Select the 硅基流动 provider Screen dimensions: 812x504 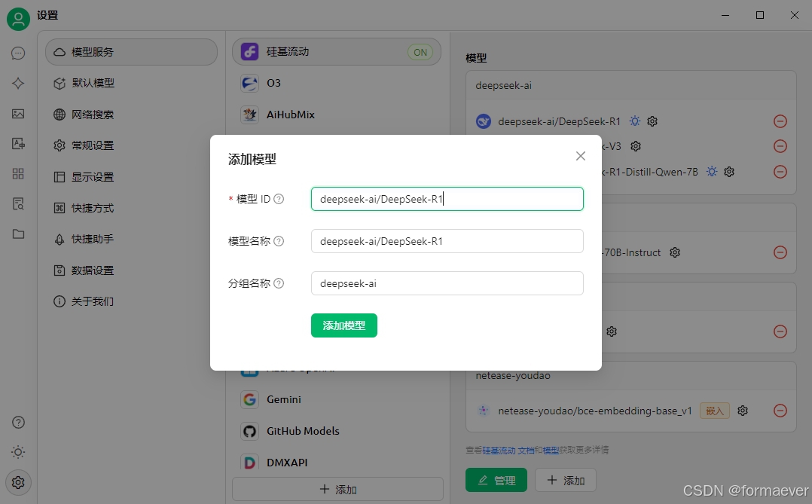pyautogui.click(x=337, y=52)
